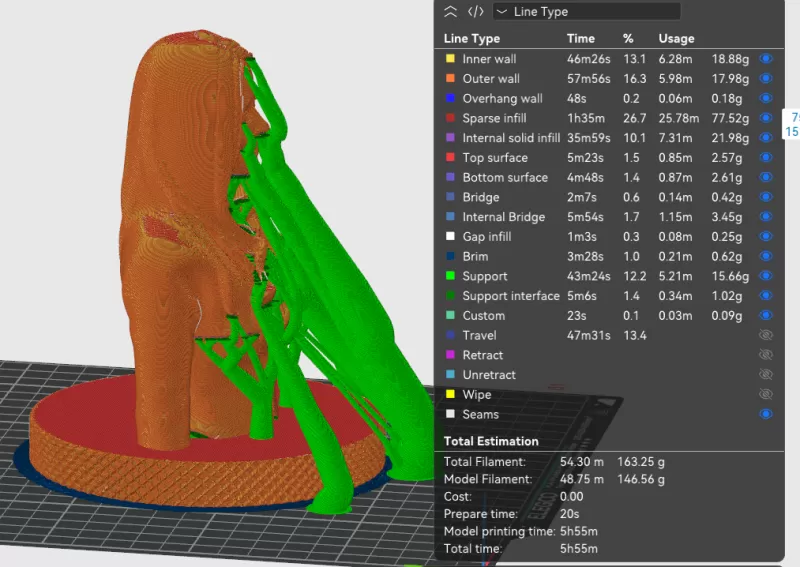Toggle Seams visibility eye icon
The height and width of the screenshot is (567, 800).
coord(766,414)
